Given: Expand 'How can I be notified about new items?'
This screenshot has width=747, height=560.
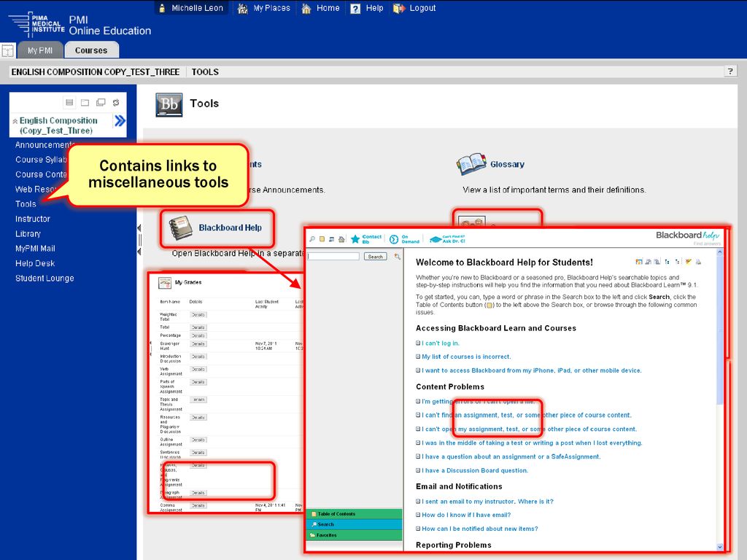Looking at the screenshot, I should [x=418, y=529].
